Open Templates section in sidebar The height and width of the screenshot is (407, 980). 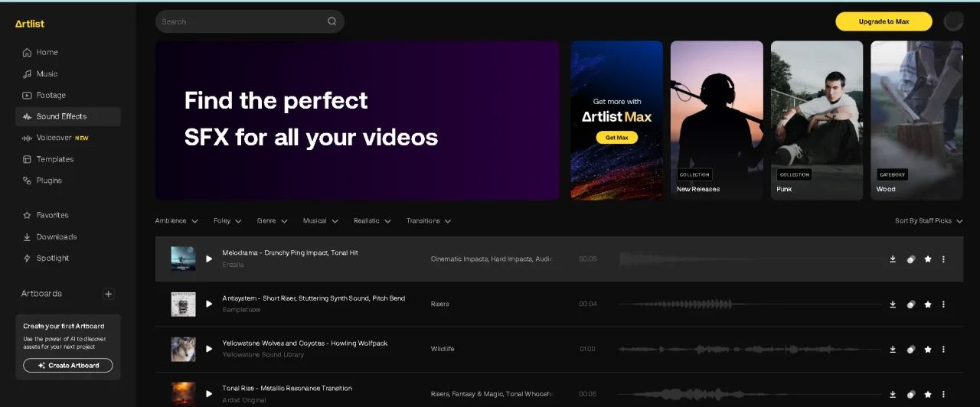pos(67,159)
